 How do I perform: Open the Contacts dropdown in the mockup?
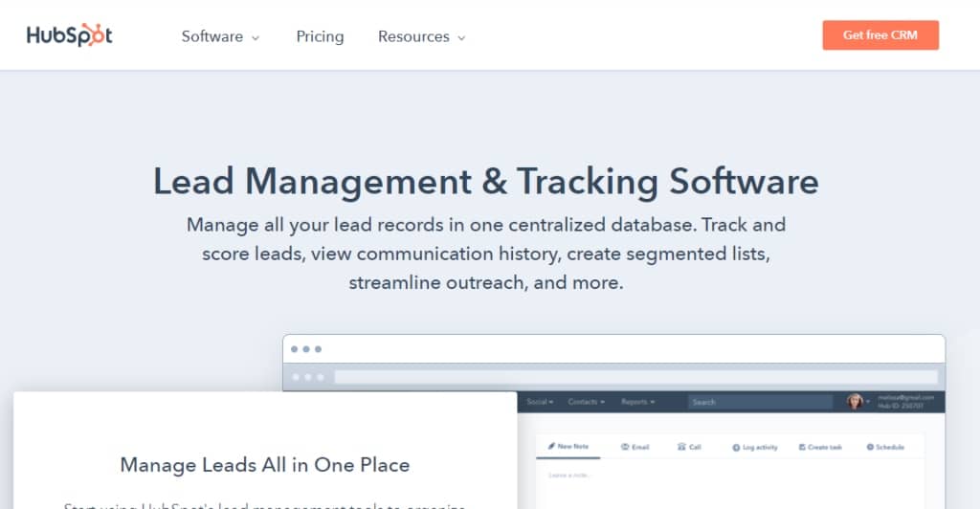(587, 402)
